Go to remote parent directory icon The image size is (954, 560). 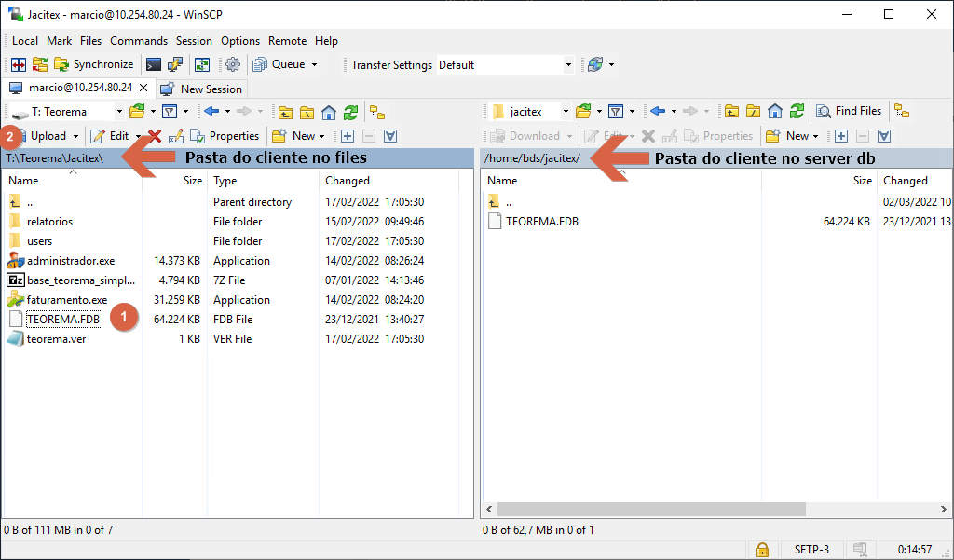pyautogui.click(x=731, y=112)
